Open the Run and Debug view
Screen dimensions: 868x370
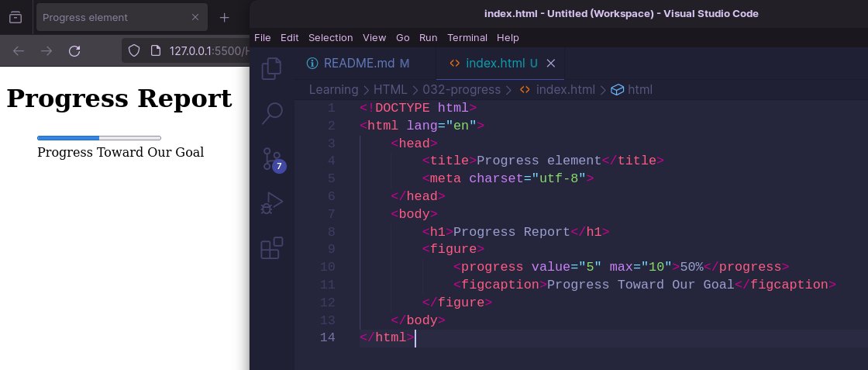271,203
